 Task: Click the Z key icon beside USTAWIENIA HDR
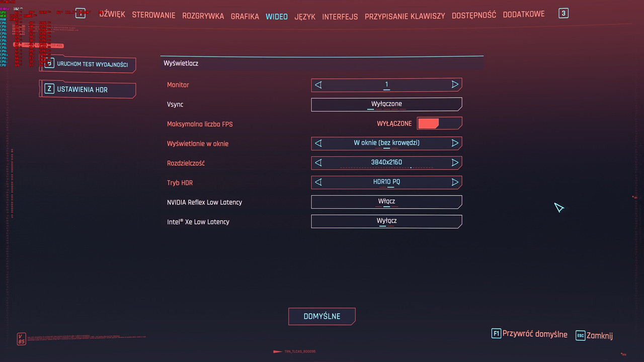tap(49, 89)
